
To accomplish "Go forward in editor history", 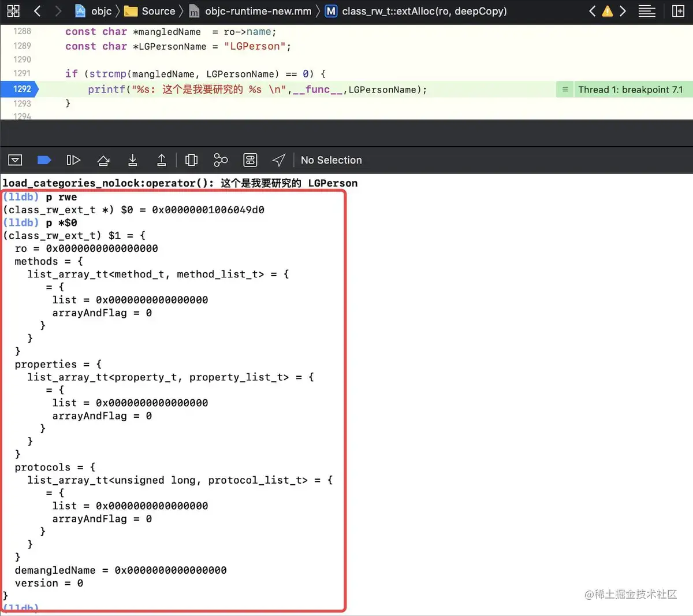I will [x=58, y=11].
